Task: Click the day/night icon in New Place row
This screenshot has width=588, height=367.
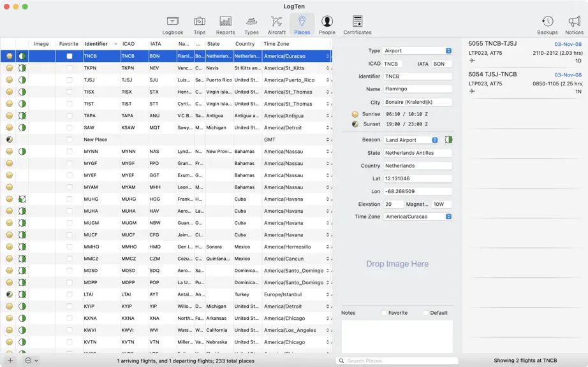Action: (10, 140)
